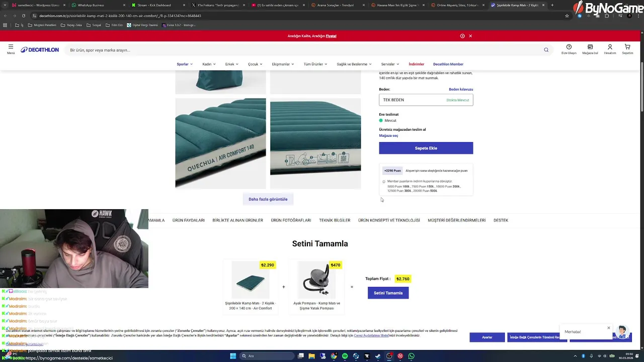Viewport: 644px width, 362px height.
Task: Open Hesabım account icon
Action: coord(610,49)
